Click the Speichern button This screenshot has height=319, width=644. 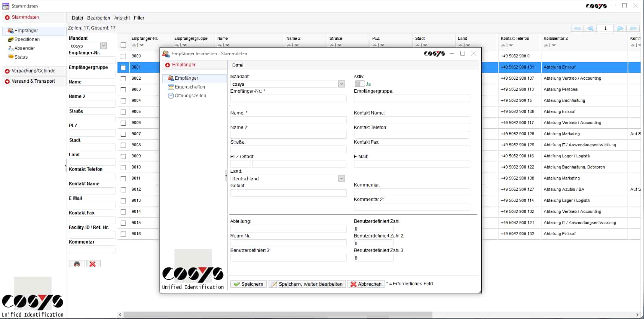pyautogui.click(x=248, y=284)
